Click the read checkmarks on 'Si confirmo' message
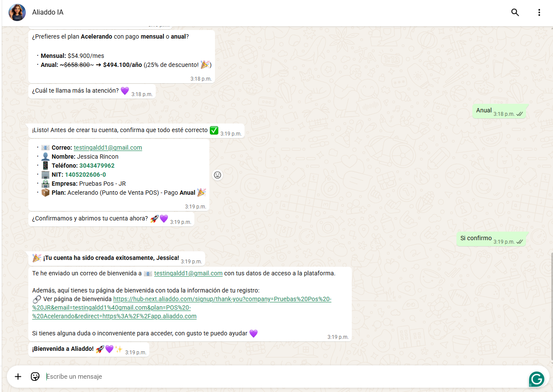Screen dimensions: 553x392 click(520, 242)
